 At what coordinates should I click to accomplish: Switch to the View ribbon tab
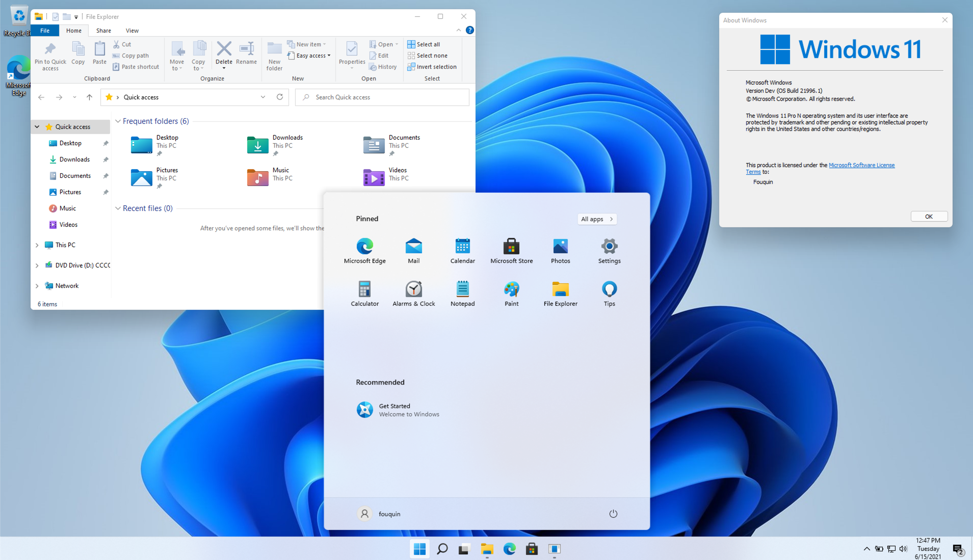coord(132,30)
